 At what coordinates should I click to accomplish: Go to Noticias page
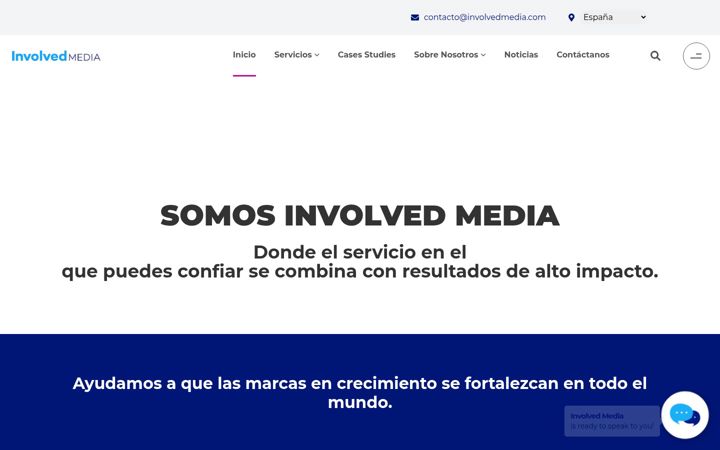click(x=521, y=55)
